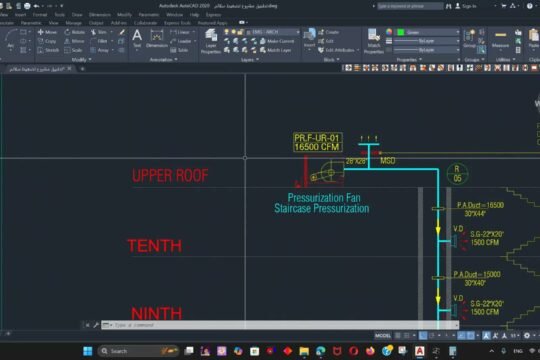The width and height of the screenshot is (540, 360).
Task: Open Layer Properties manager
Action: (x=211, y=41)
